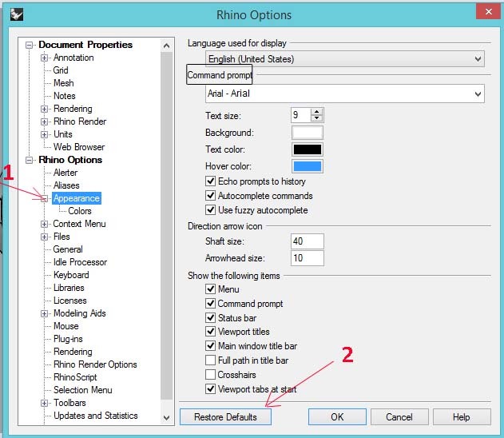Expand the Rhino Render node
504x438 pixels.
pos(45,121)
